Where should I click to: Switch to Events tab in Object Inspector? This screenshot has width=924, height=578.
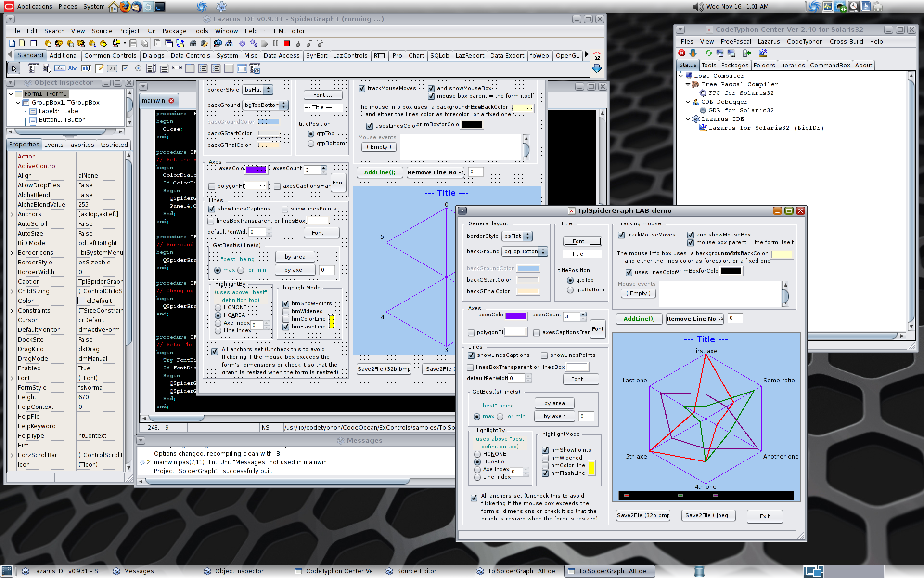tap(53, 145)
